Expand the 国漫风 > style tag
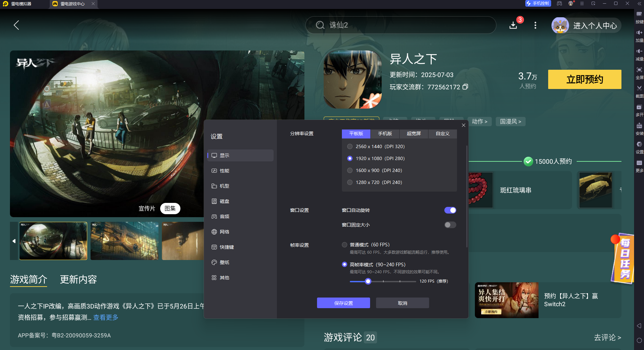The image size is (644, 350). pos(511,122)
